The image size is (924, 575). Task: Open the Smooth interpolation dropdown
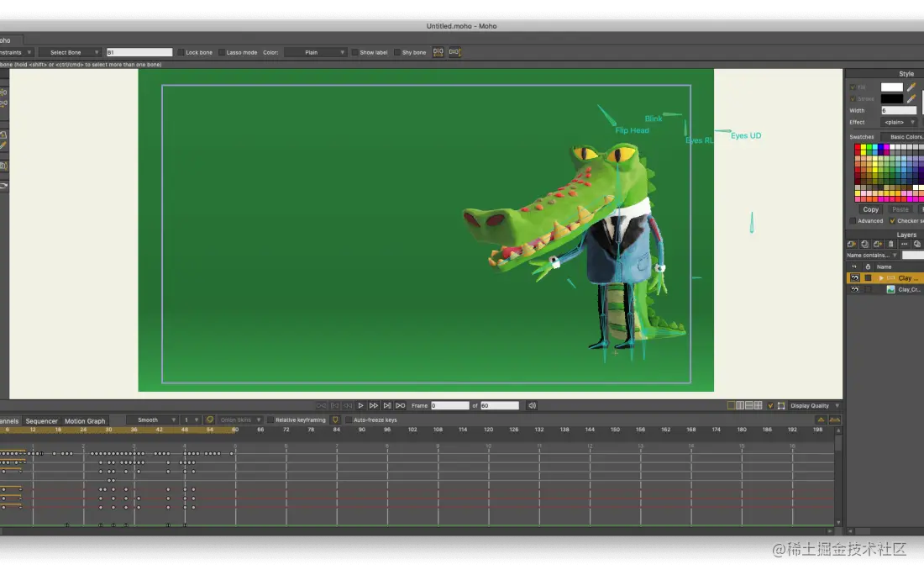(x=152, y=419)
